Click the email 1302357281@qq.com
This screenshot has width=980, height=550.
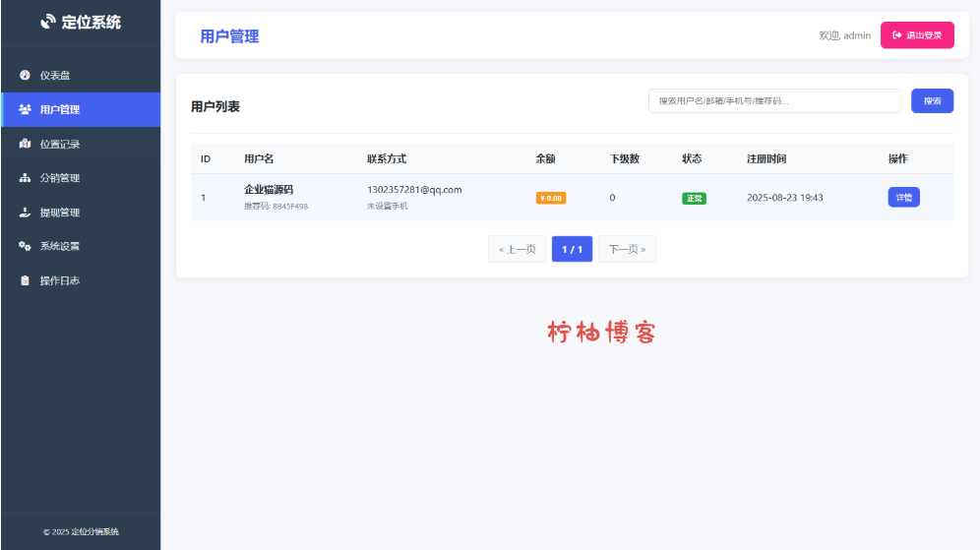[x=414, y=190]
